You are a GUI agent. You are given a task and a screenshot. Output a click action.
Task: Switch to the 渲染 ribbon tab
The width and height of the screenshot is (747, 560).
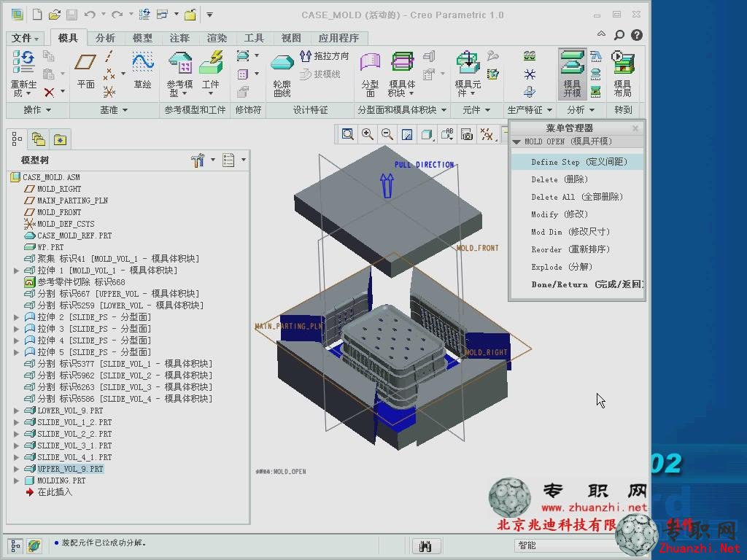(216, 38)
